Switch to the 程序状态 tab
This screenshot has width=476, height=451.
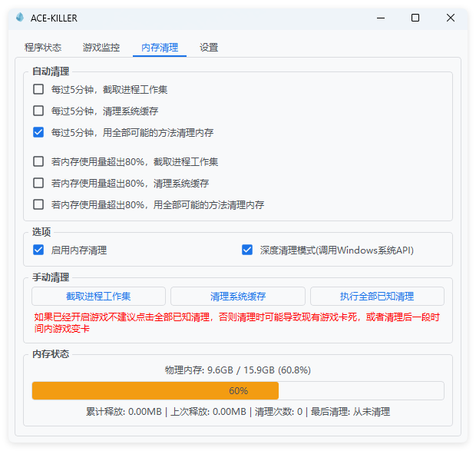click(x=43, y=48)
